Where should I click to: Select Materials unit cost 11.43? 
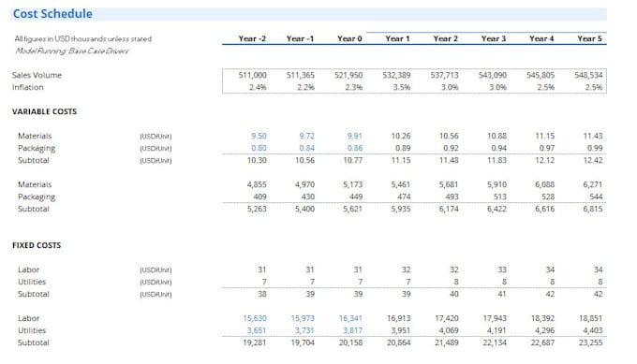click(x=593, y=136)
